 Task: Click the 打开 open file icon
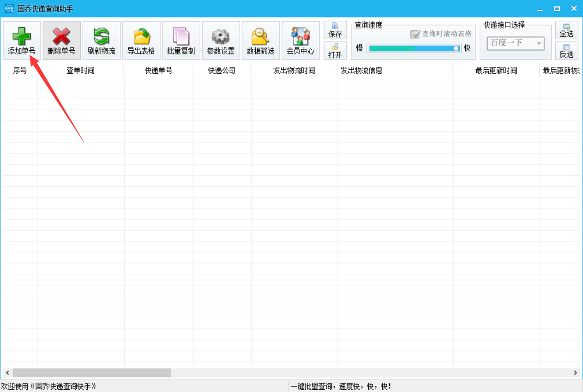click(335, 51)
